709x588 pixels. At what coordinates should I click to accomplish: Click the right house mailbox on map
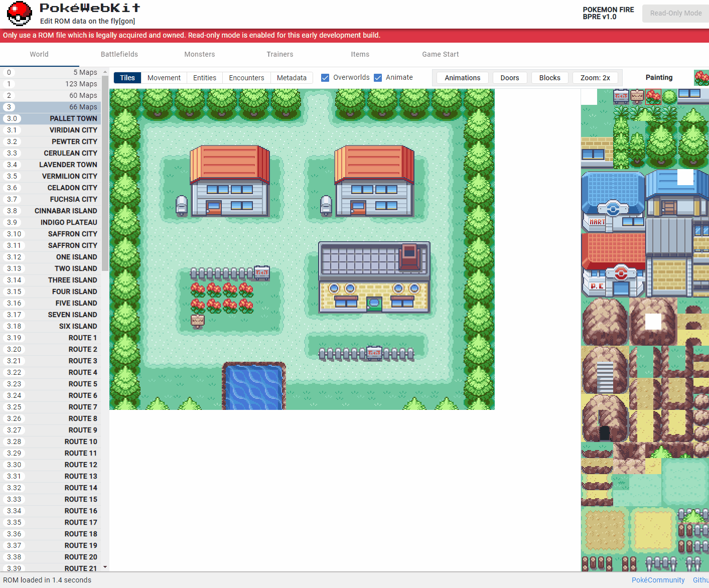(326, 206)
